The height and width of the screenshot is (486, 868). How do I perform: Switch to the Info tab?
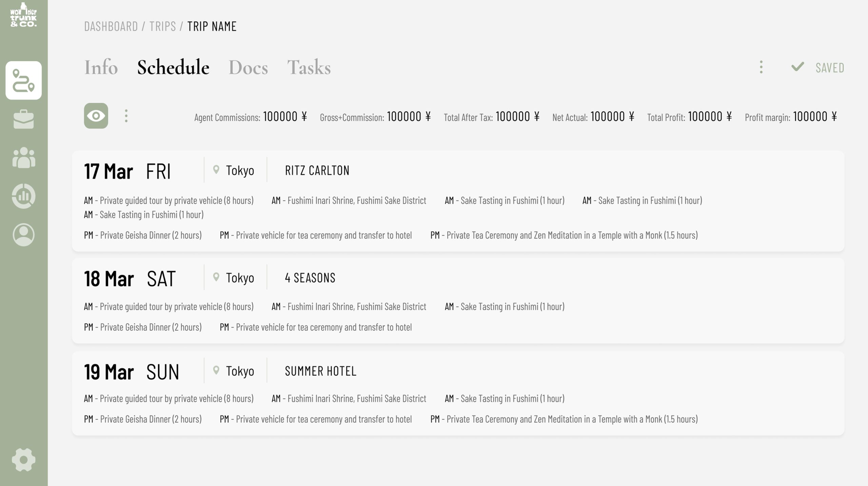tap(101, 67)
